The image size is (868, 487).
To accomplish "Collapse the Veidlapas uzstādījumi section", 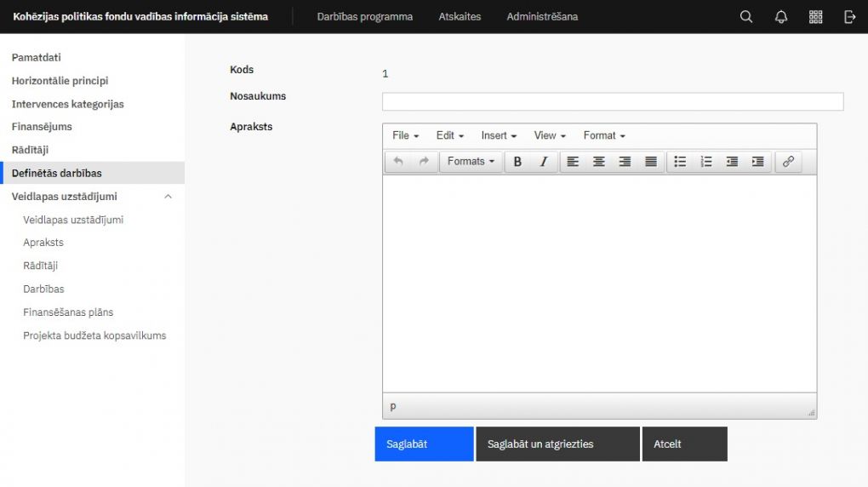I will click(168, 197).
